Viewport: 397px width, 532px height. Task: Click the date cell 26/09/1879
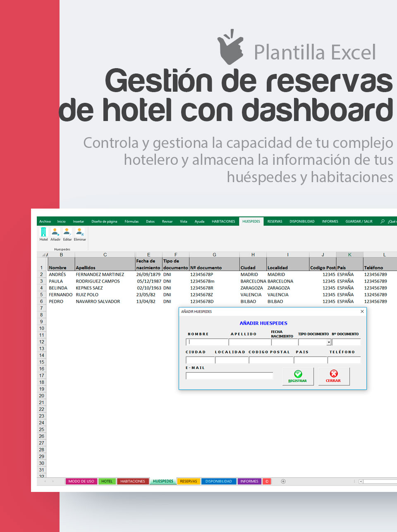(148, 274)
